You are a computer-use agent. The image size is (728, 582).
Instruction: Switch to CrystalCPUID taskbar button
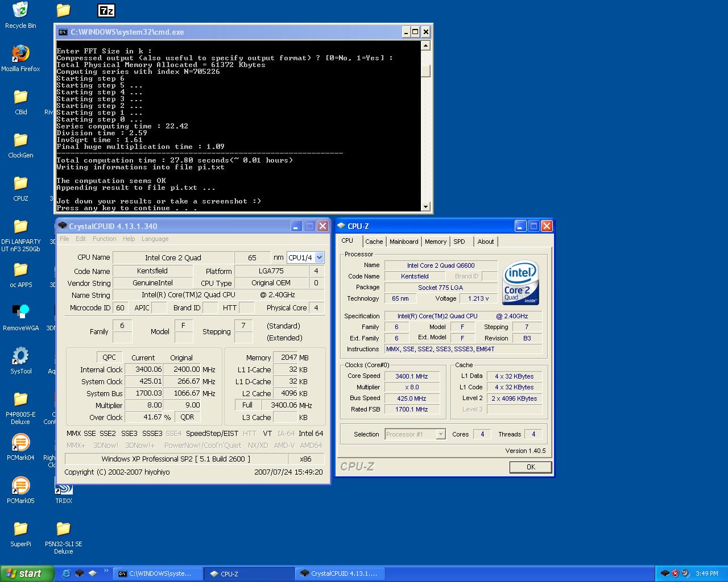pyautogui.click(x=340, y=573)
